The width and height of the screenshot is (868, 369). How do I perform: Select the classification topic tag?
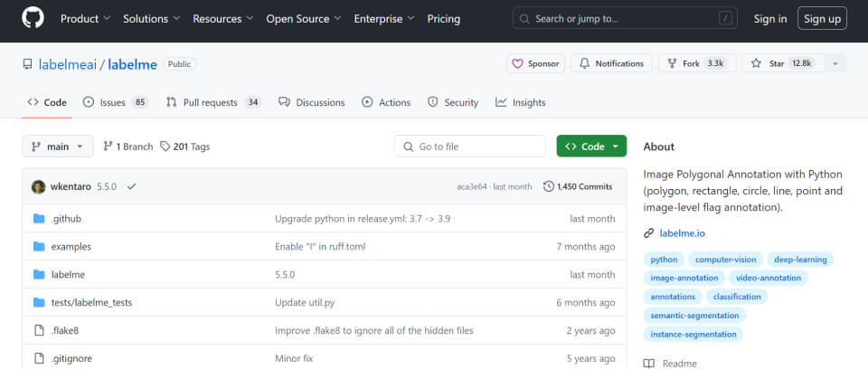(x=737, y=297)
